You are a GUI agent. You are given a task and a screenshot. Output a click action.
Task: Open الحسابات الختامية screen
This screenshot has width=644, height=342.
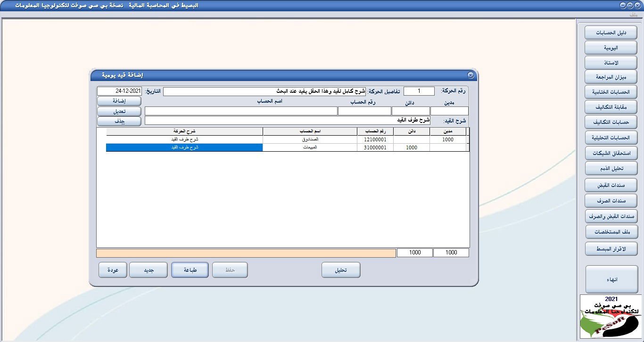(611, 92)
